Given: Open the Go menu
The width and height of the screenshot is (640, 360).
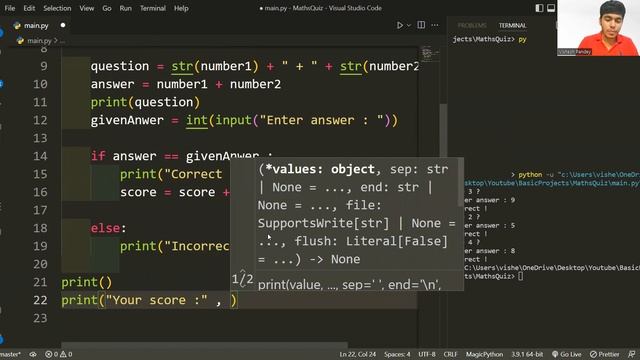Looking at the screenshot, I should click(x=107, y=8).
